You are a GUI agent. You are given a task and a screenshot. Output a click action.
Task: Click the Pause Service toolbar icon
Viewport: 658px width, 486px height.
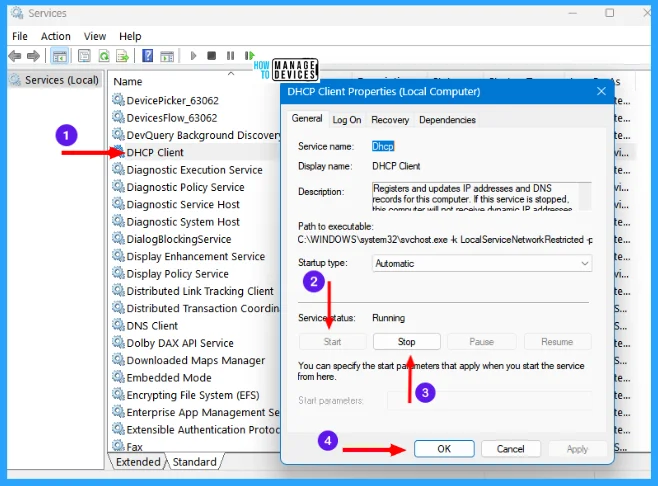pyautogui.click(x=230, y=56)
